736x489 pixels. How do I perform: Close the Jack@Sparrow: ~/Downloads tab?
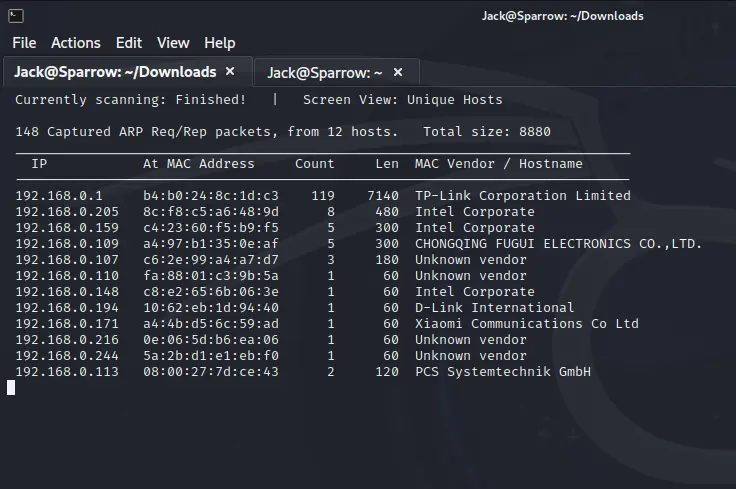(230, 71)
